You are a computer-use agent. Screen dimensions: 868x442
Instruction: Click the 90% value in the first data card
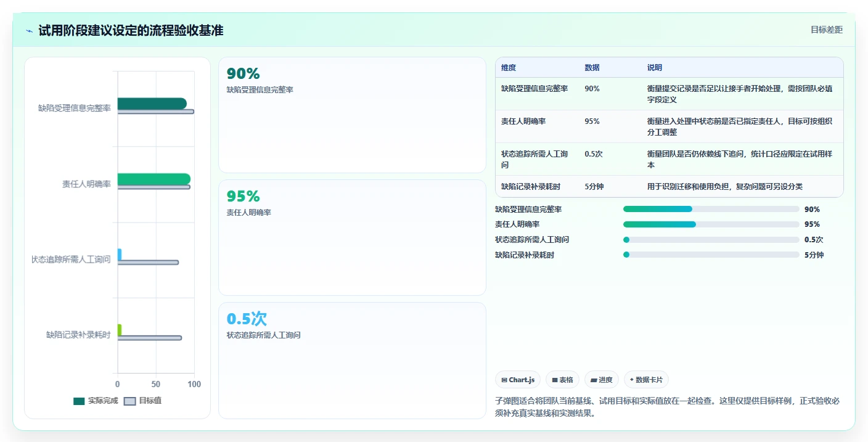tap(243, 74)
